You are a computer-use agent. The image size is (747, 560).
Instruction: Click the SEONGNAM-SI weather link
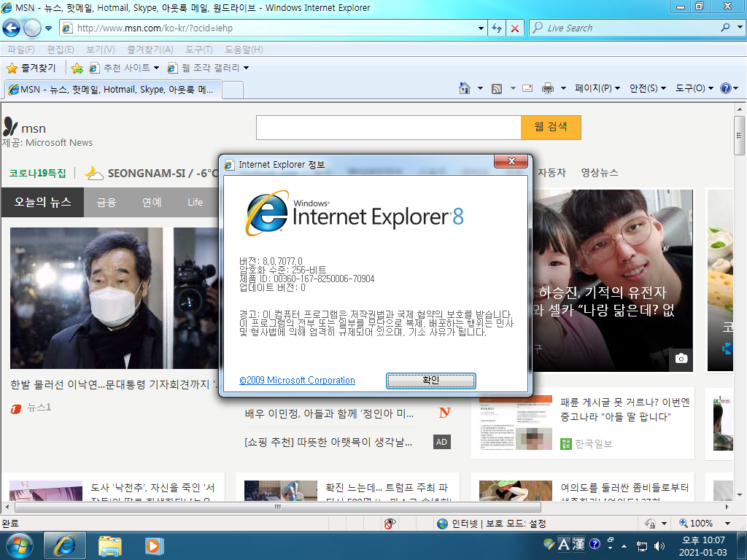click(x=152, y=173)
